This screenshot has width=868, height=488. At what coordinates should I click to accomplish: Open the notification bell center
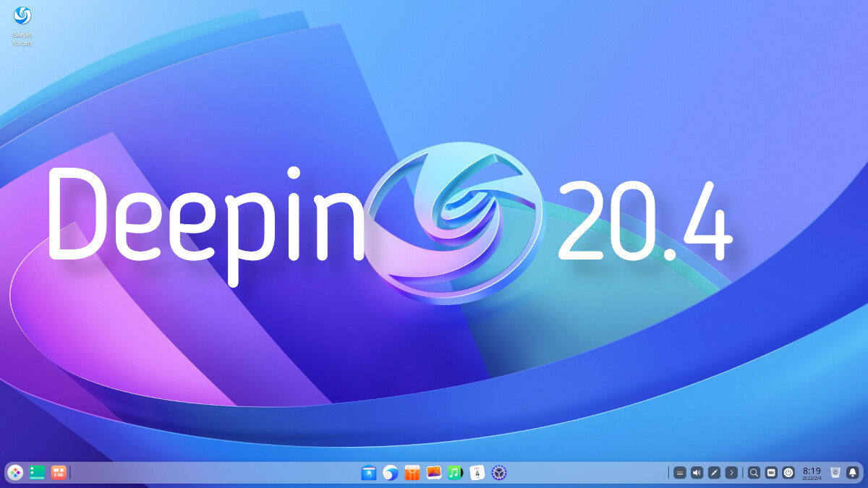[x=853, y=473]
